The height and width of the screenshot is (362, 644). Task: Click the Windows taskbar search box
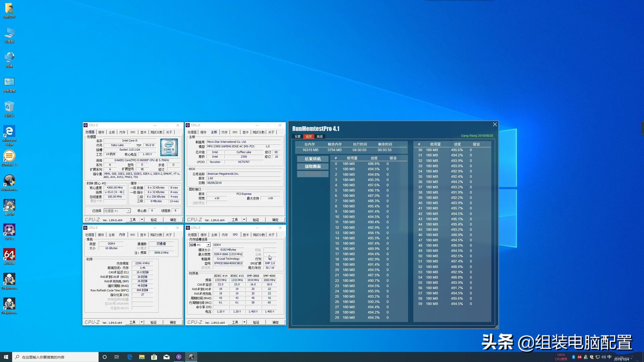coord(55,357)
